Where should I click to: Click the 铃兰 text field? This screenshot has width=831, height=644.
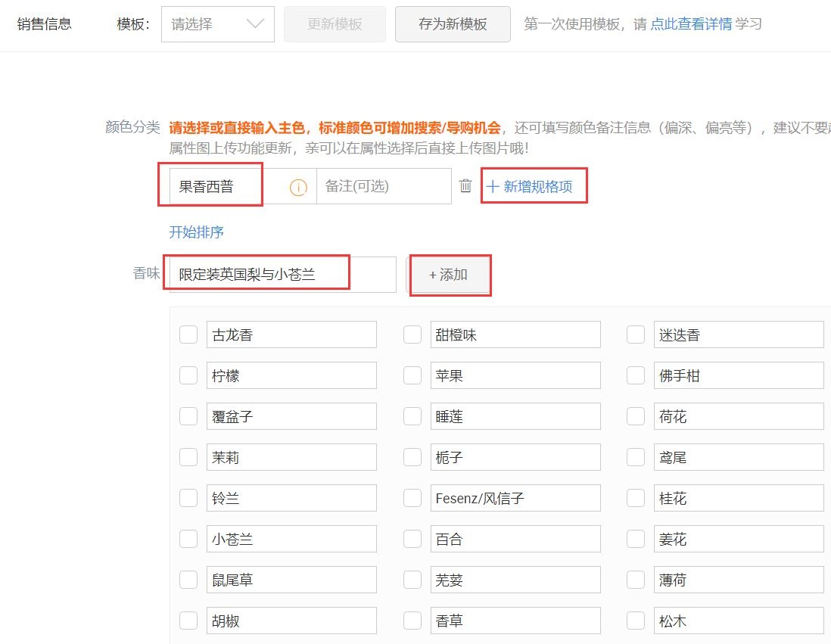coord(291,498)
